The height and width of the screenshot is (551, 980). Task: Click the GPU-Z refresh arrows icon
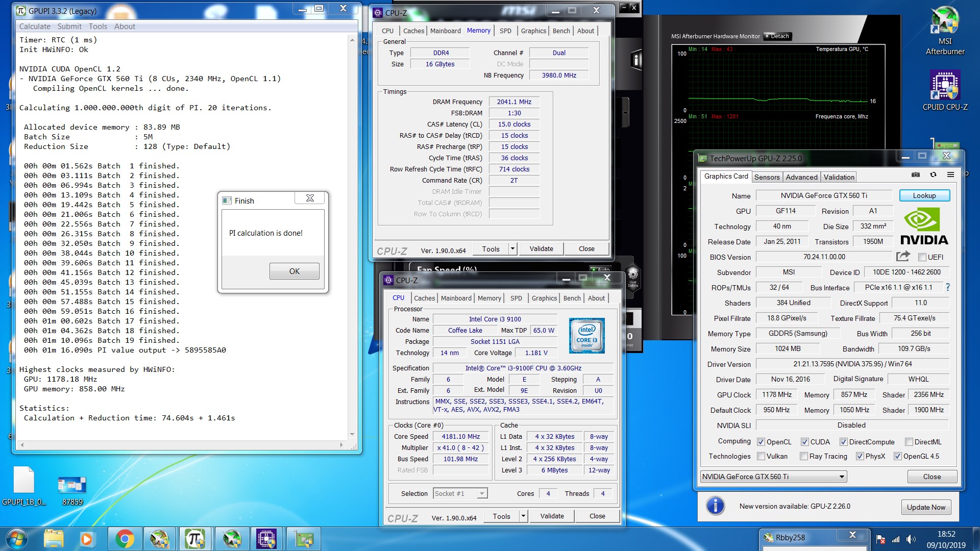tap(933, 175)
